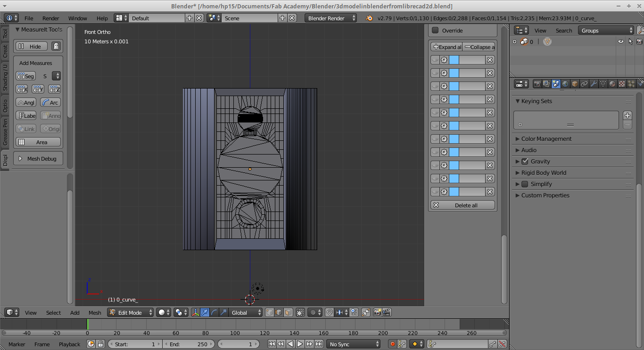Add a measure on the X axis
This screenshot has width=644, height=350.
click(x=22, y=89)
